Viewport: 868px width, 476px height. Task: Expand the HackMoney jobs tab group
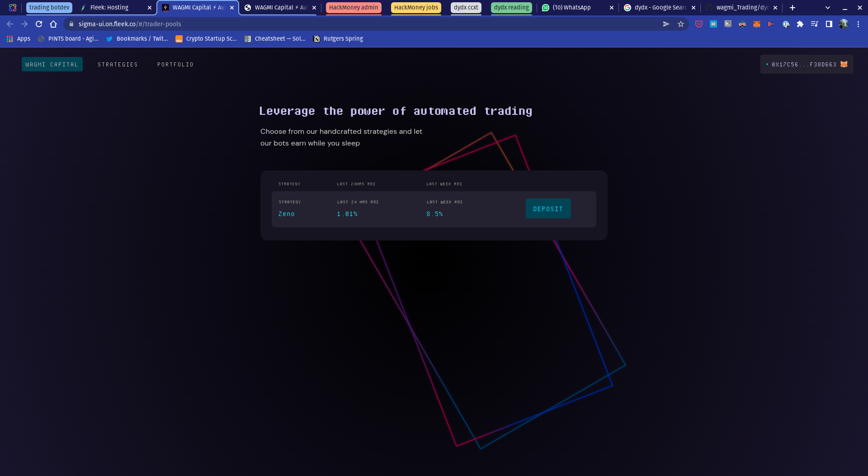416,7
